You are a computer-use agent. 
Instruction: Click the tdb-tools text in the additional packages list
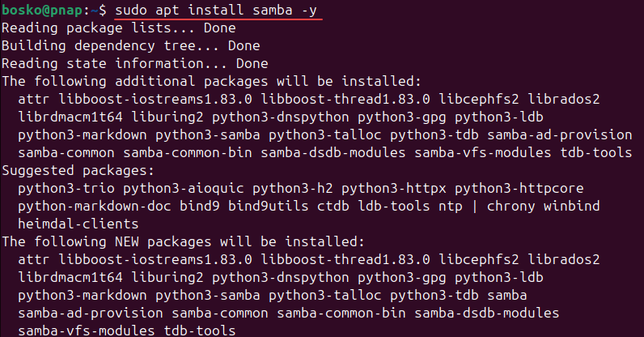coord(596,152)
